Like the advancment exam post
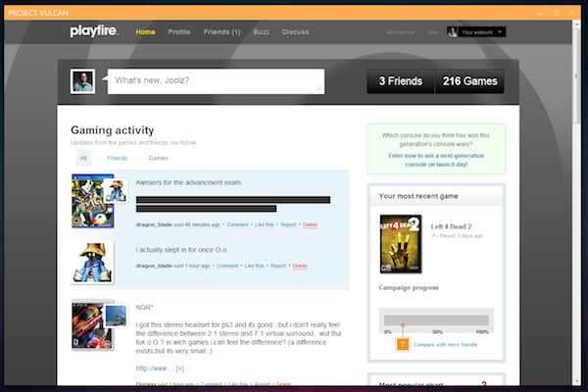588x392 pixels. pyautogui.click(x=265, y=224)
